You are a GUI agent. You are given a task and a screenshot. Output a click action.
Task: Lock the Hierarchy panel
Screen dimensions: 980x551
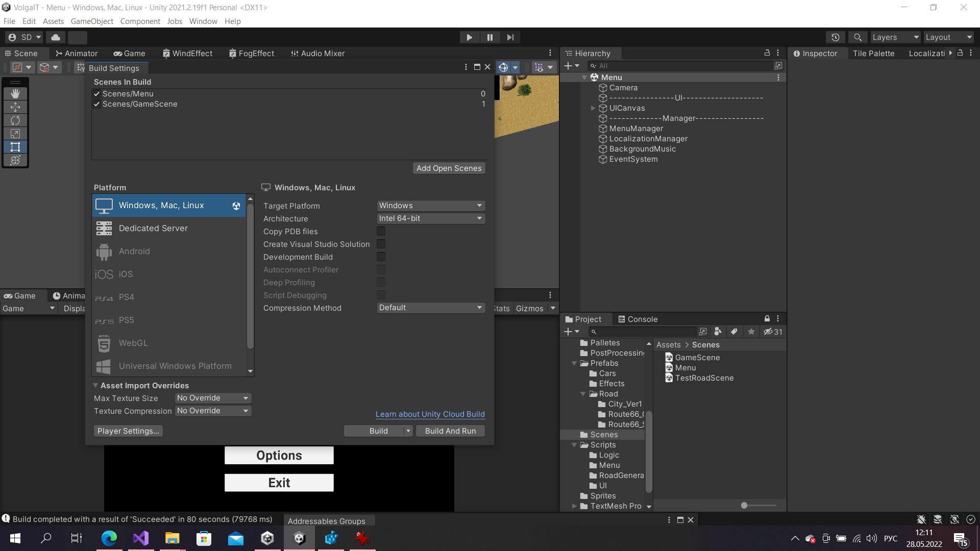click(x=767, y=53)
